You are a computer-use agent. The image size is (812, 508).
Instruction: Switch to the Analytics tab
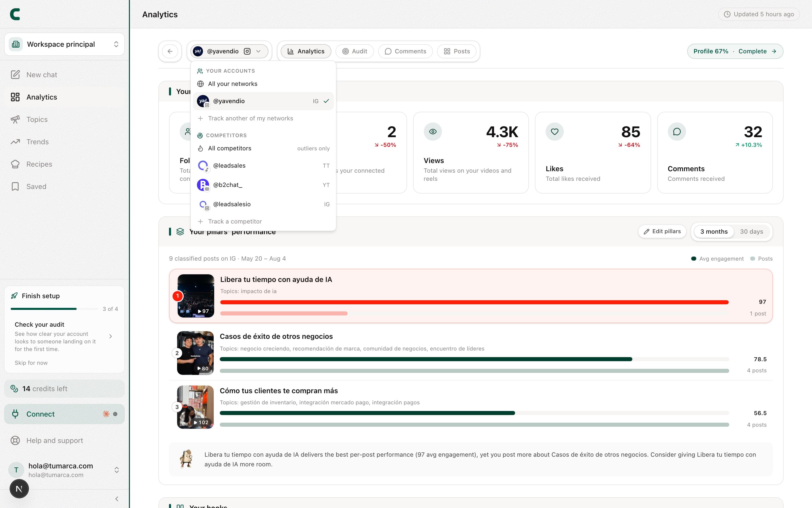pyautogui.click(x=306, y=51)
